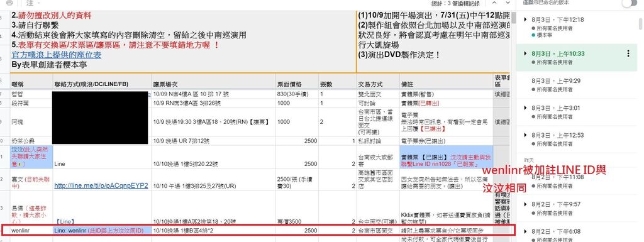
Task: Expand the 8月3日 下午12:18 version
Action: pyautogui.click(x=525, y=19)
